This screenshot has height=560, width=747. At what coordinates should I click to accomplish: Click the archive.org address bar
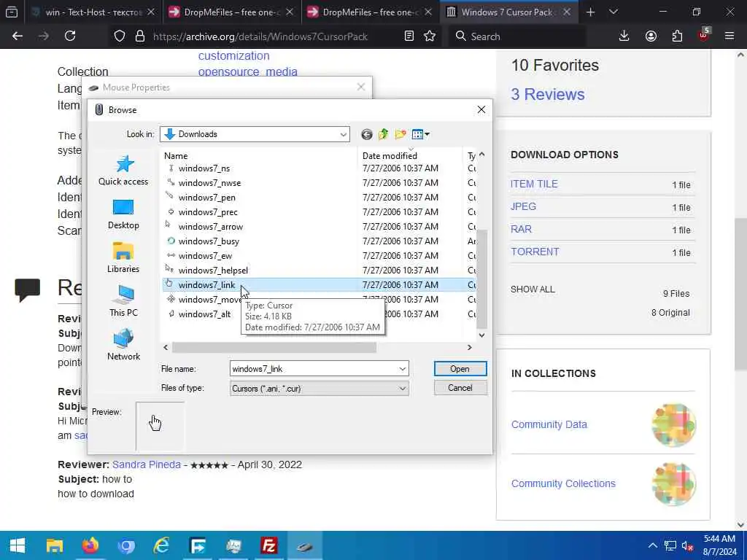260,36
